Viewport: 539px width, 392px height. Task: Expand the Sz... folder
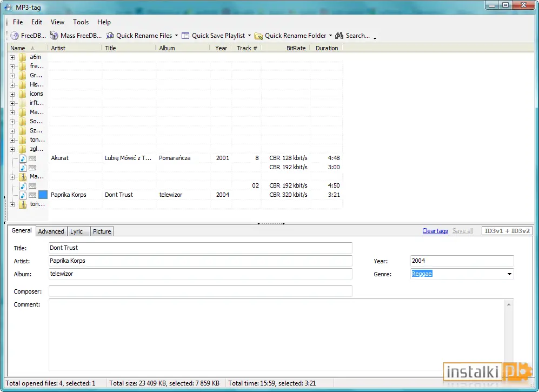coord(12,131)
